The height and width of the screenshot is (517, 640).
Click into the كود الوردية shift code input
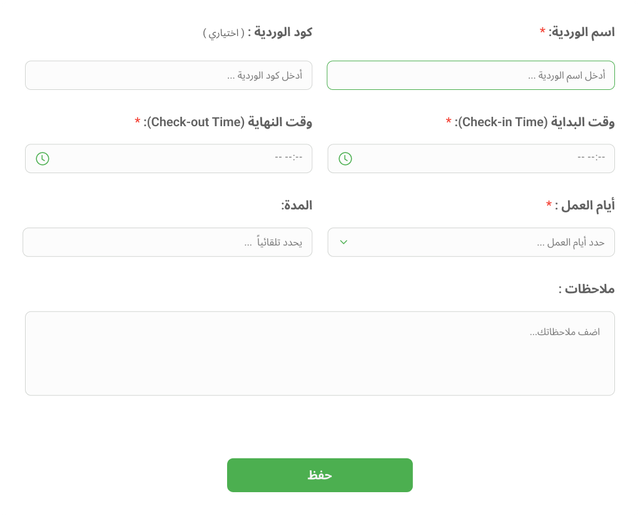coord(169,76)
